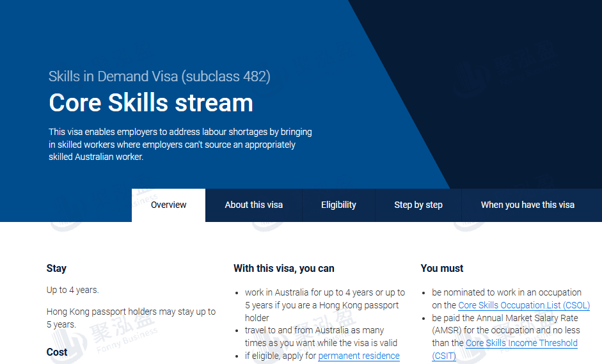Viewport: 602px width, 364px height.
Task: Click the Annual Market Salary Rate bullet text
Action: point(504,318)
